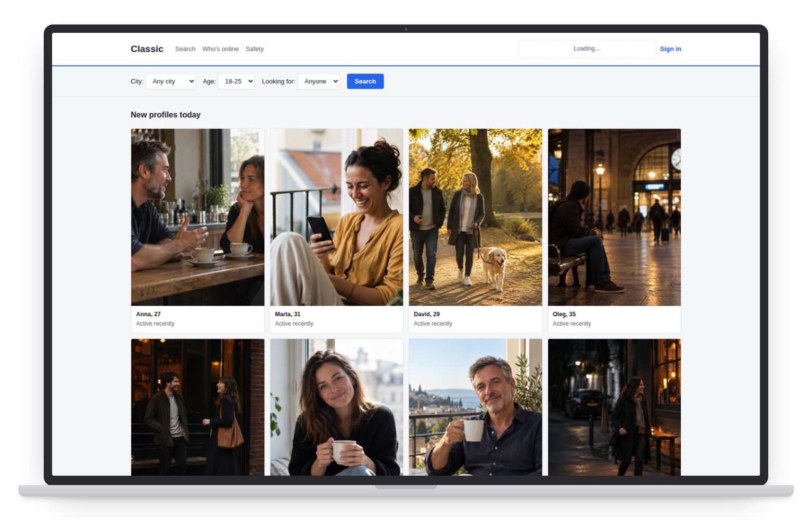The width and height of the screenshot is (812, 521).
Task: Click the name text Anna, 27
Action: coord(148,314)
